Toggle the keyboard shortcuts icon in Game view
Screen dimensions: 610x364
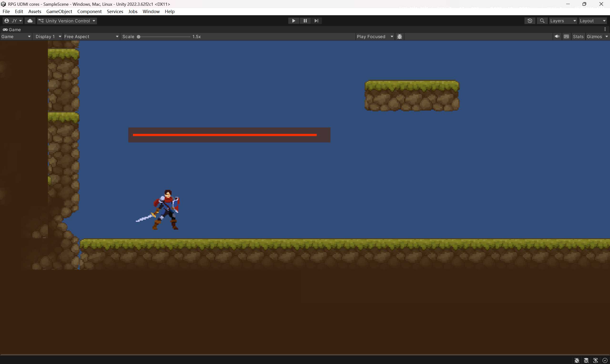(x=566, y=36)
